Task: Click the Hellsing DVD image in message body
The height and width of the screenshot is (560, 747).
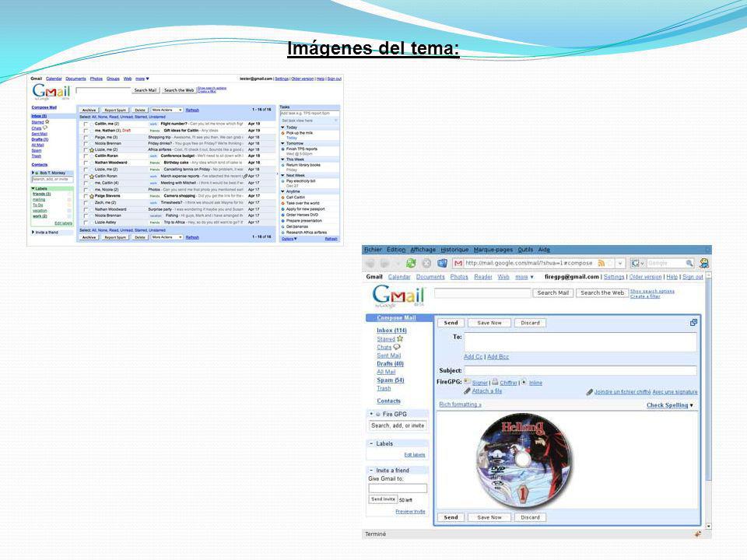Action: tap(524, 460)
